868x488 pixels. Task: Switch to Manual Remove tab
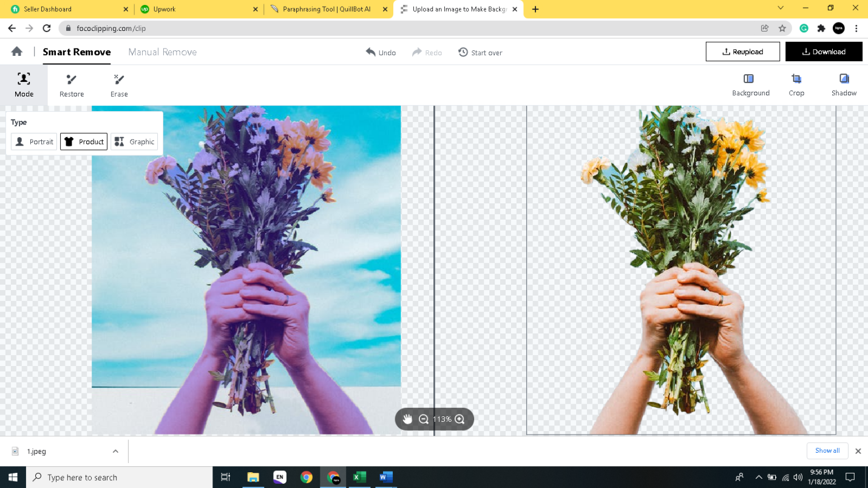162,52
